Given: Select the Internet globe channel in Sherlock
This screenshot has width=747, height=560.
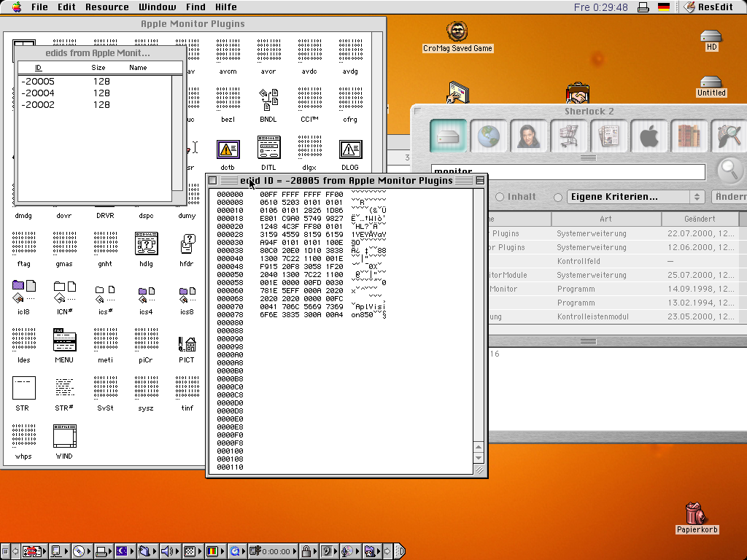Looking at the screenshot, I should 489,136.
